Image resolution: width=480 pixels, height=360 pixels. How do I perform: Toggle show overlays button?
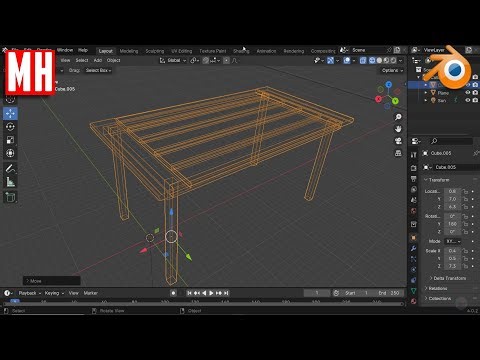[347, 60]
